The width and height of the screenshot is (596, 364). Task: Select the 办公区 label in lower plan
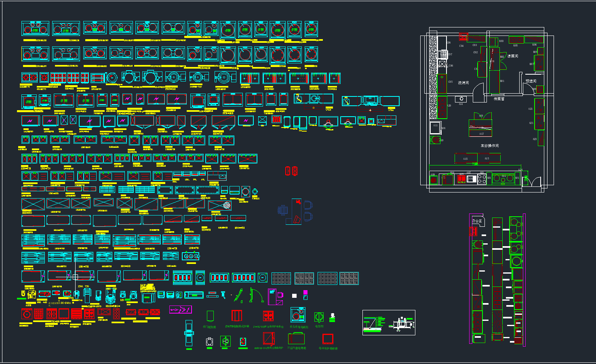point(477,221)
